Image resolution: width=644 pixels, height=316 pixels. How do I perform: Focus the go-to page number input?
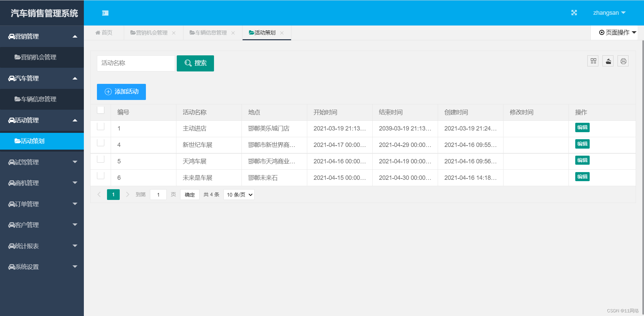(158, 195)
